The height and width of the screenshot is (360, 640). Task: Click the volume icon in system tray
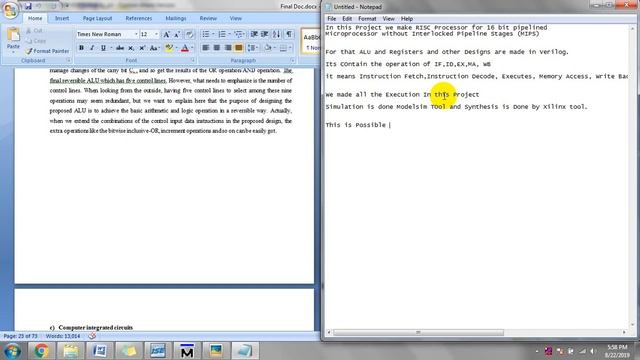coord(592,351)
